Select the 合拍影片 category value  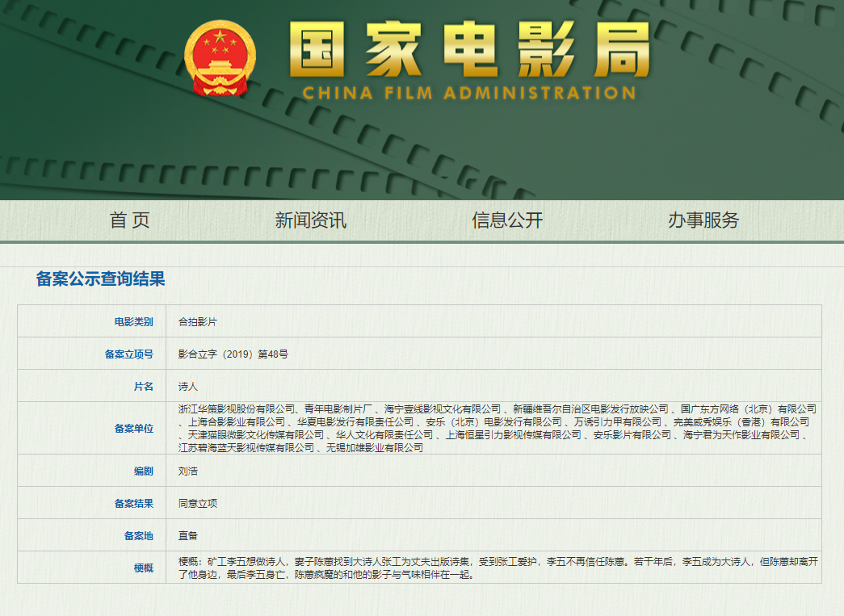[x=198, y=321]
